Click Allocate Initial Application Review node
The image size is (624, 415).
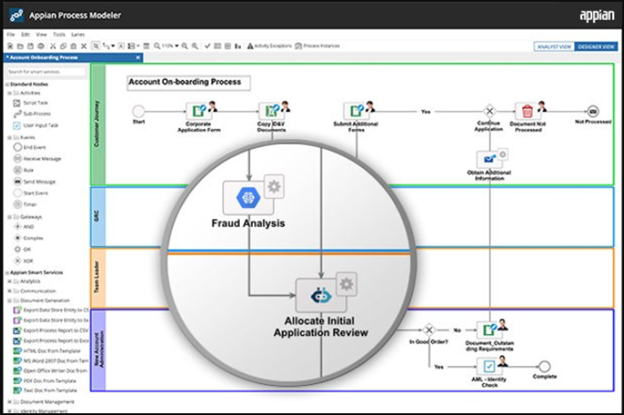321,295
